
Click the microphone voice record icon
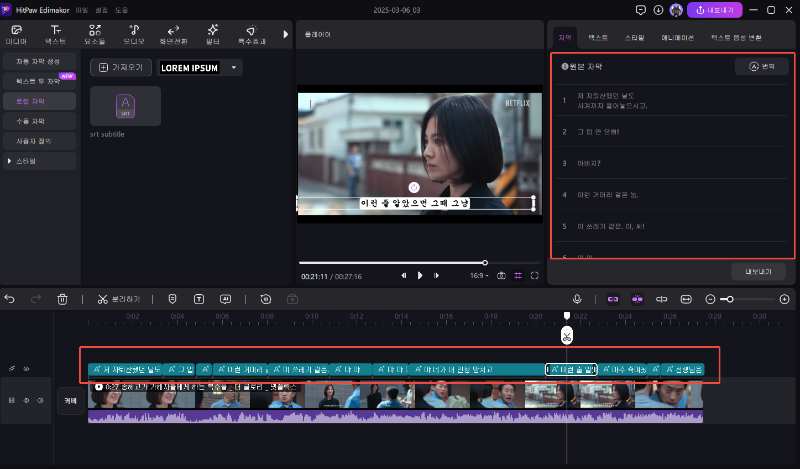tap(577, 299)
